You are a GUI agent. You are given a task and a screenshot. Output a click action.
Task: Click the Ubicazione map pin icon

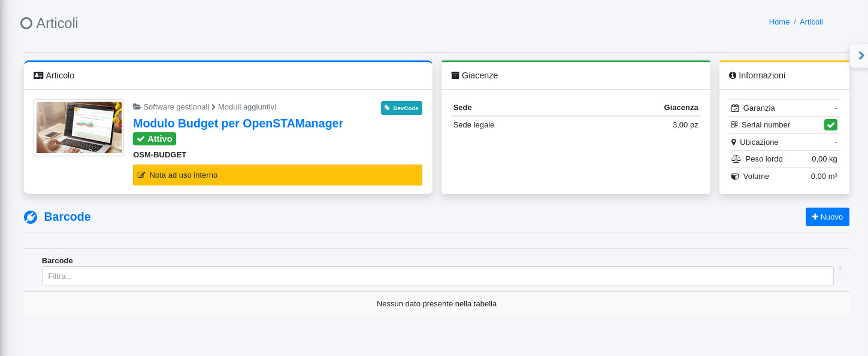point(734,142)
